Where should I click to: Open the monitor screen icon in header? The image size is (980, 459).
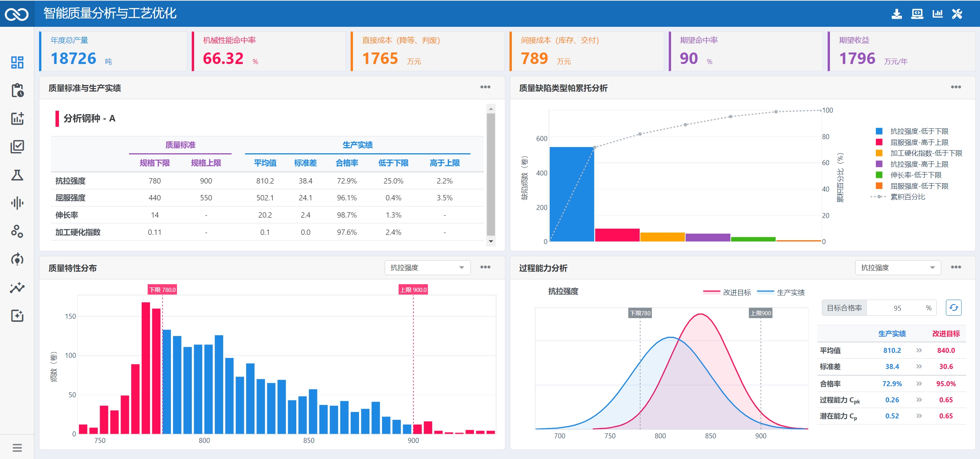917,14
